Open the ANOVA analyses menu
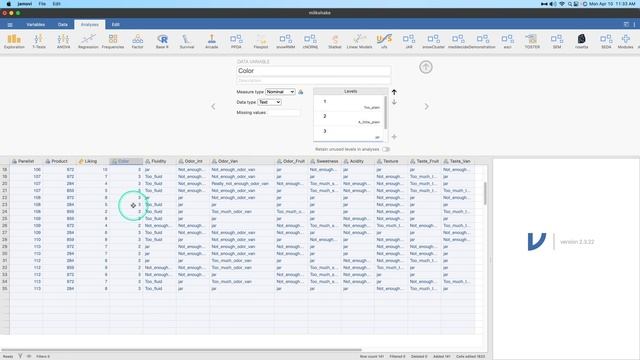The height and width of the screenshot is (360, 640). point(63,41)
